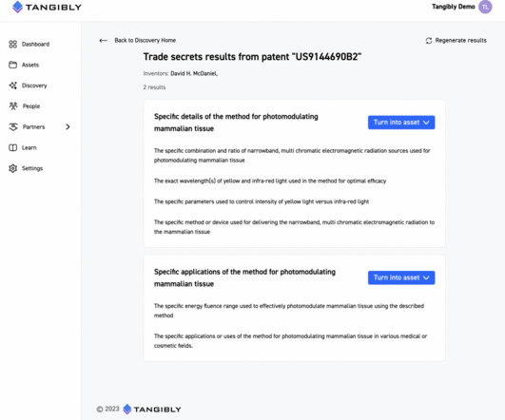Click Regenerate results text button
Image resolution: width=505 pixels, height=420 pixels.
pos(461,41)
